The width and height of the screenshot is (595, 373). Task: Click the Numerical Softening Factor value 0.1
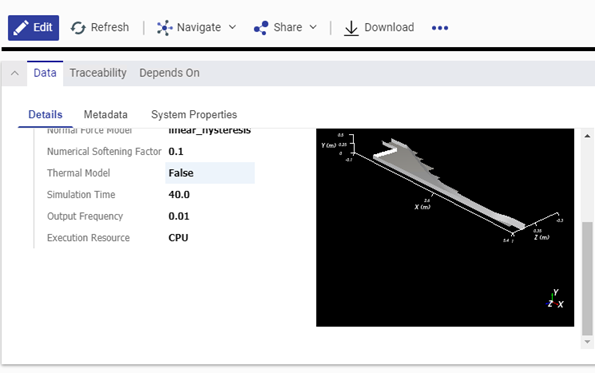(176, 151)
